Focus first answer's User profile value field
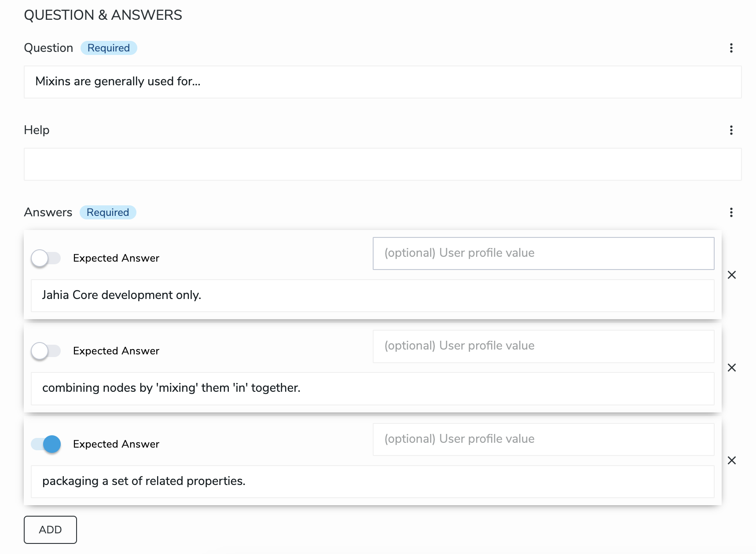The image size is (756, 554). 543,253
